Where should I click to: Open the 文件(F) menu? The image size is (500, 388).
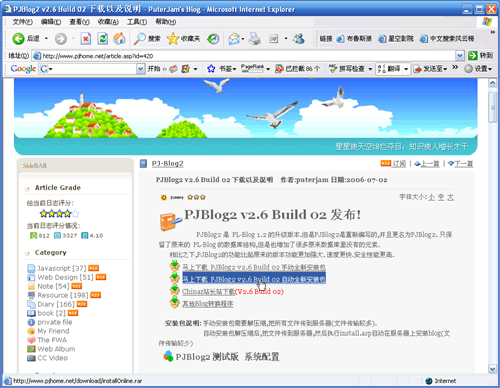[22, 22]
